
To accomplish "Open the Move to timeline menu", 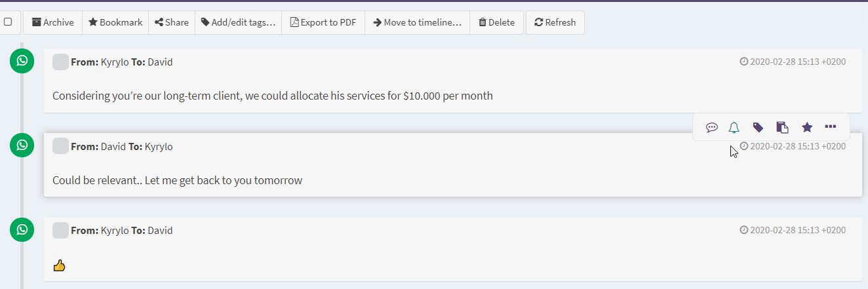I will (417, 22).
